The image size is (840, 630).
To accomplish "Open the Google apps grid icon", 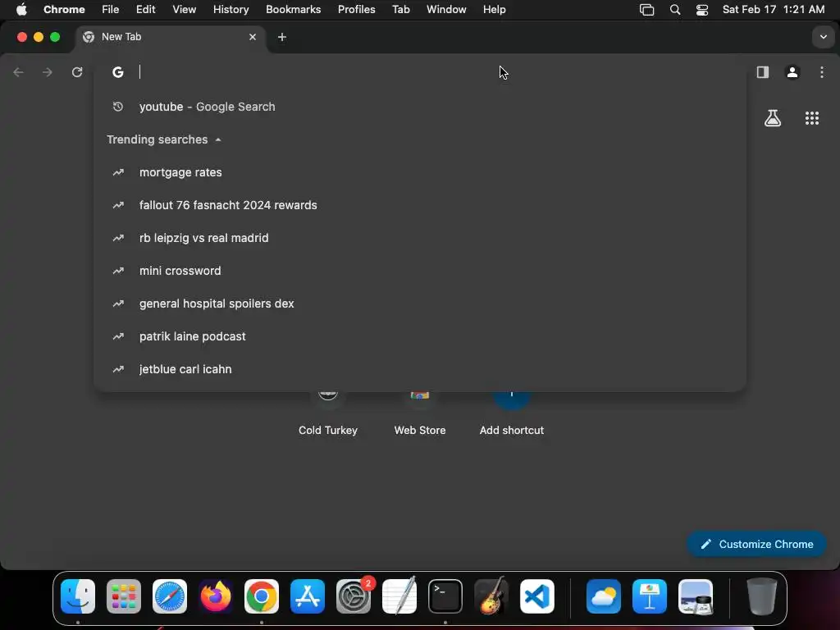I will coord(812,118).
